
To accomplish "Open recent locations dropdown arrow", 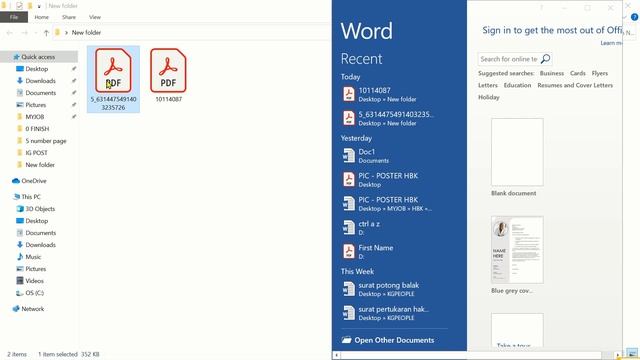I will (36, 33).
